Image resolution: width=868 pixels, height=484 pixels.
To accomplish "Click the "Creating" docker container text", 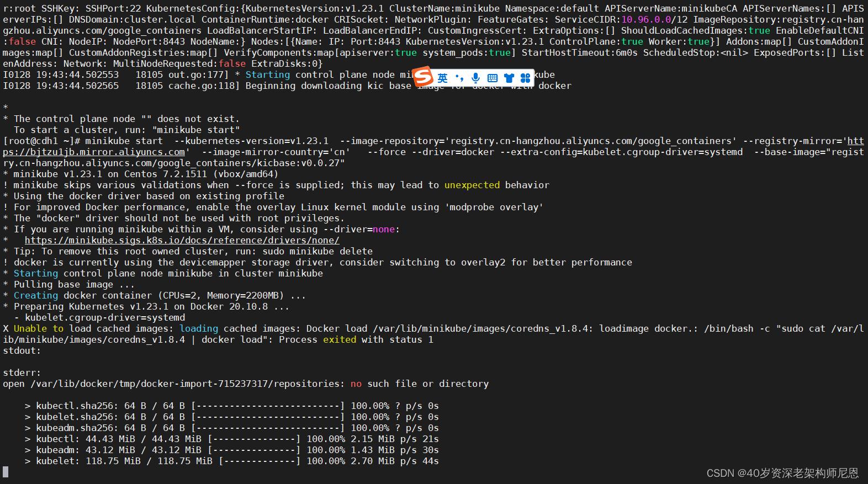I will click(x=35, y=295).
